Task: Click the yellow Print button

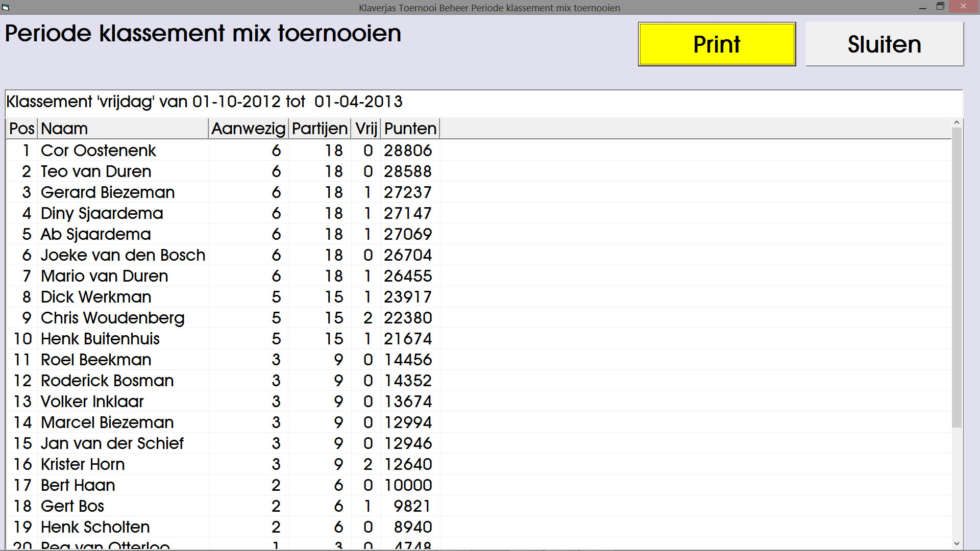Action: click(717, 44)
